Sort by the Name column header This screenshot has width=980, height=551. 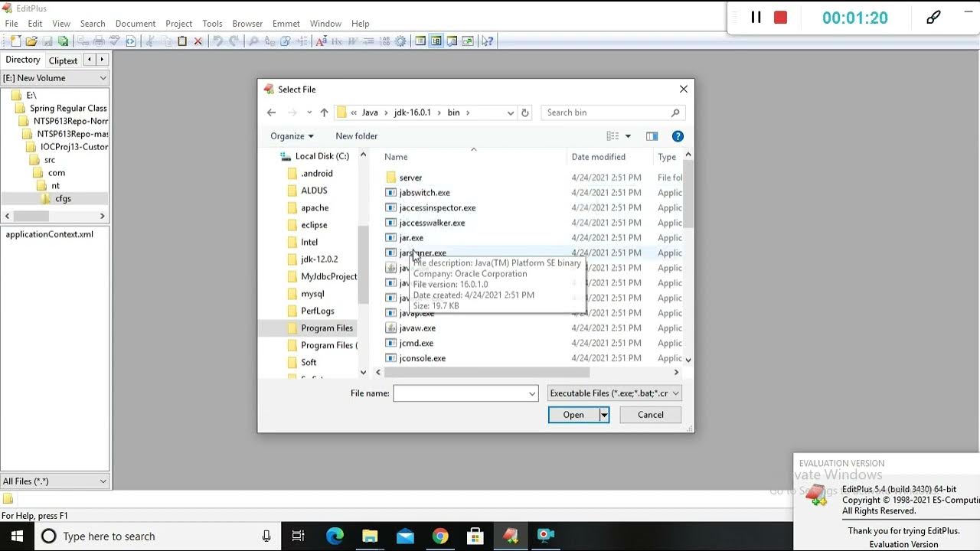(x=396, y=157)
